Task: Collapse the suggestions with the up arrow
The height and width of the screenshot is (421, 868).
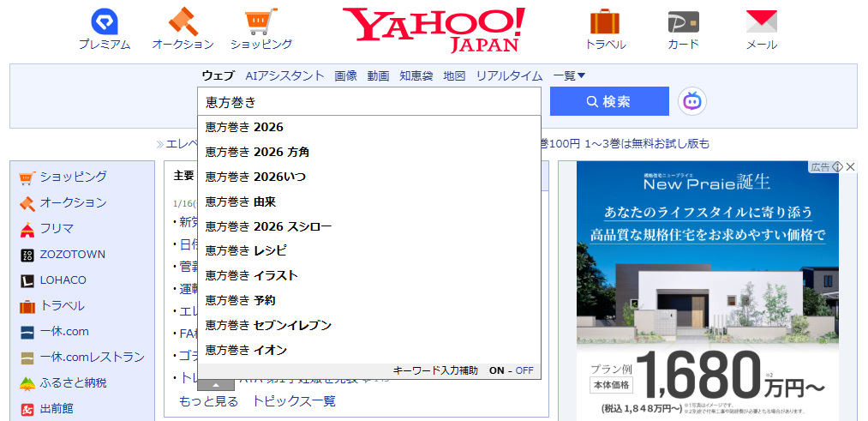Action: (216, 384)
